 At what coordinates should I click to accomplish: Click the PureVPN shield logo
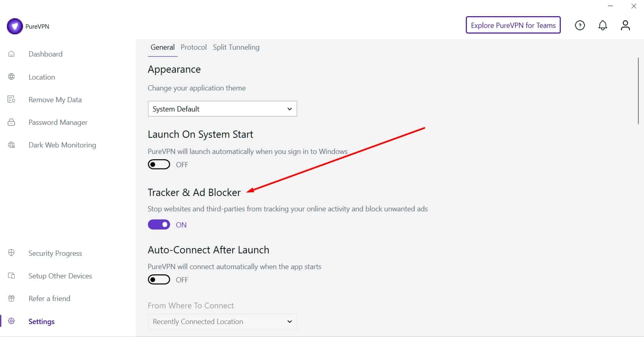[x=15, y=26]
